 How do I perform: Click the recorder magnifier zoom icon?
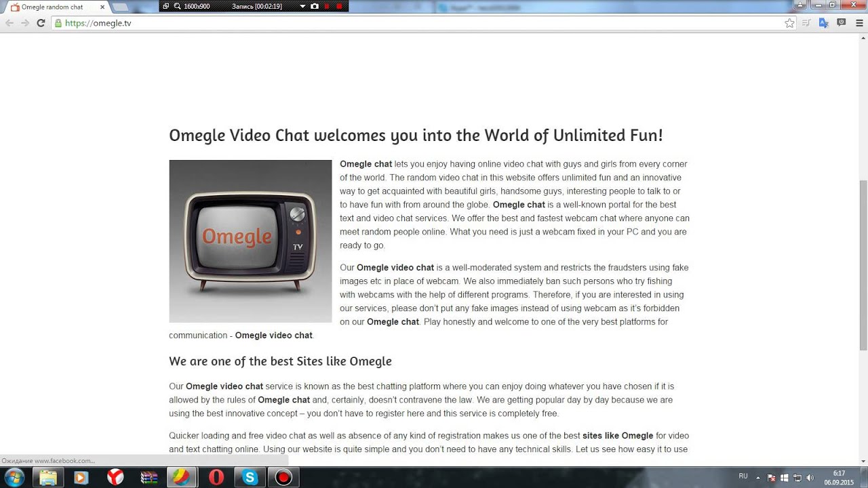tap(177, 6)
